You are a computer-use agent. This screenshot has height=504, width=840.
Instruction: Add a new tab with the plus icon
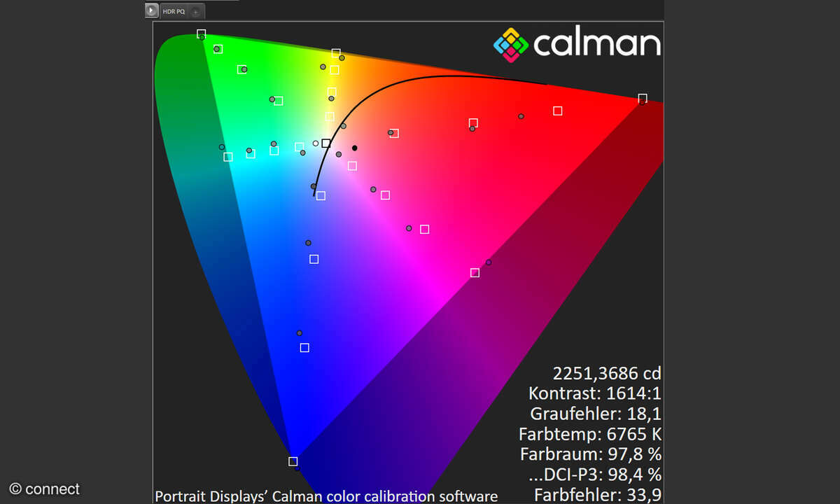[196, 12]
